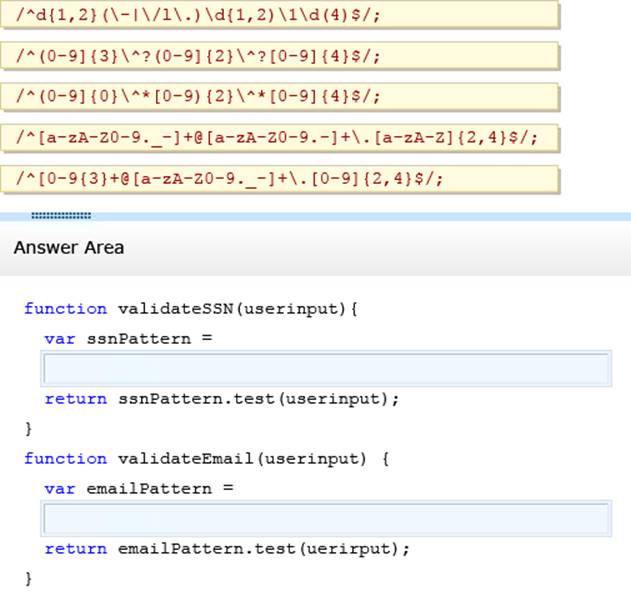631x596 pixels.
Task: Click the 'function' keyword before validateEmail
Action: (x=65, y=458)
